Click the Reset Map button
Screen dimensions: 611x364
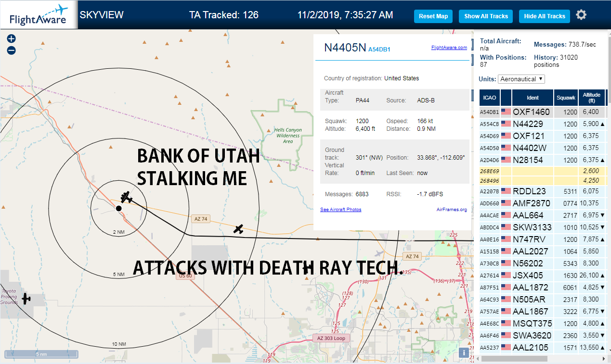pyautogui.click(x=433, y=16)
